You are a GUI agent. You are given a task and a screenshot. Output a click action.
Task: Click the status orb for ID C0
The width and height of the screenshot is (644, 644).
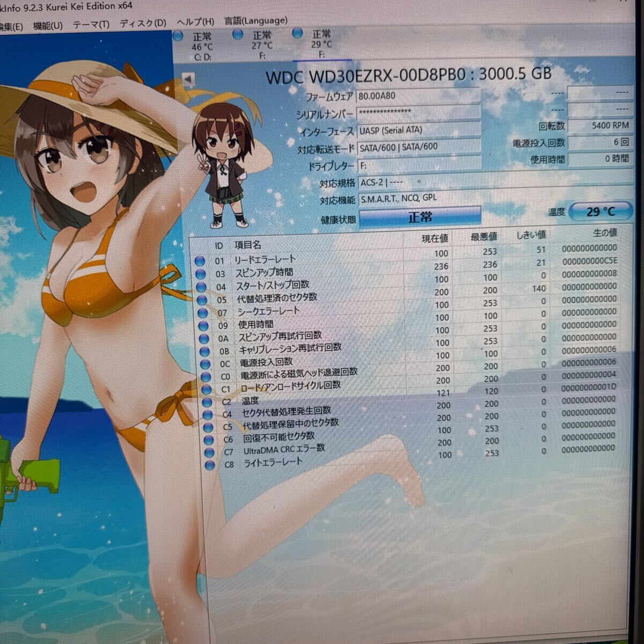click(x=206, y=377)
